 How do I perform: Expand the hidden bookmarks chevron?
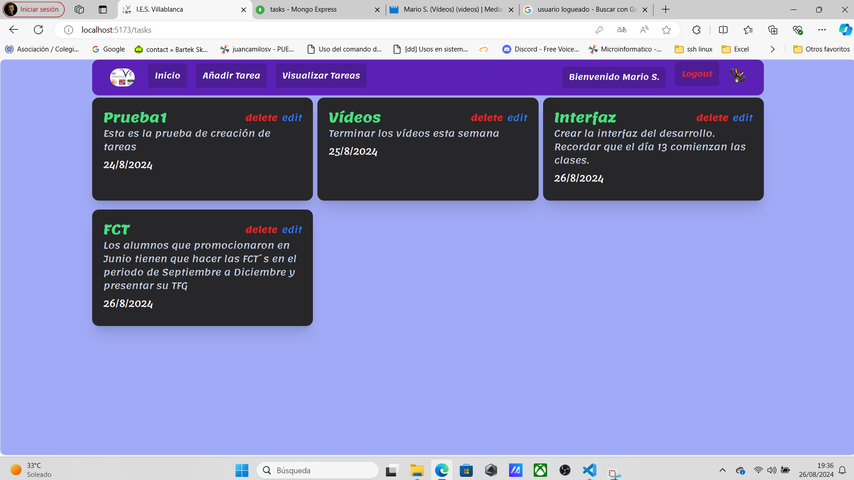(x=772, y=49)
